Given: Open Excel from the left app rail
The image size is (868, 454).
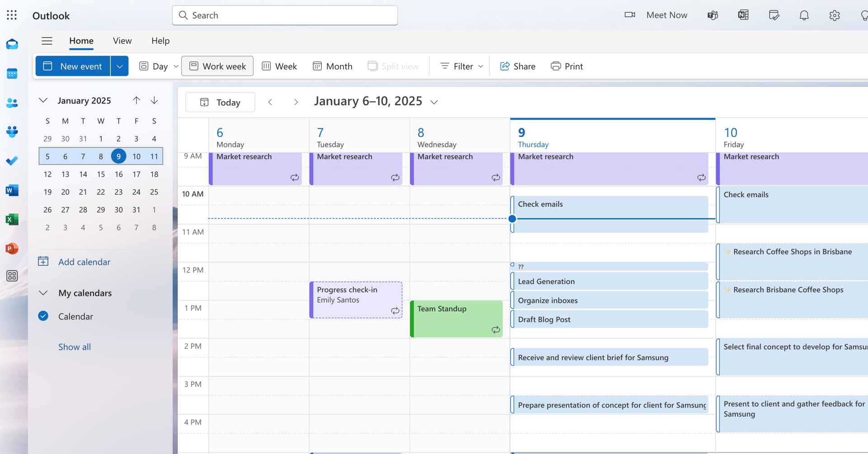Looking at the screenshot, I should [x=12, y=219].
